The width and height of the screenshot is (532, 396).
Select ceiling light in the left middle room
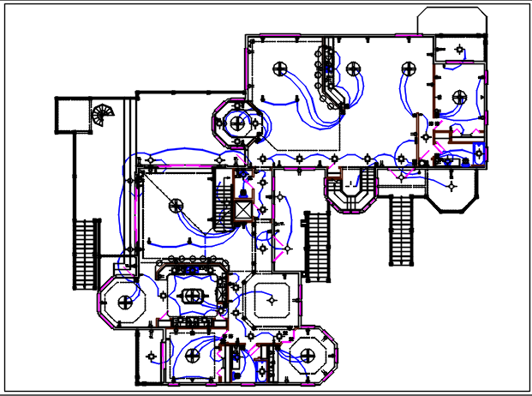tap(176, 205)
